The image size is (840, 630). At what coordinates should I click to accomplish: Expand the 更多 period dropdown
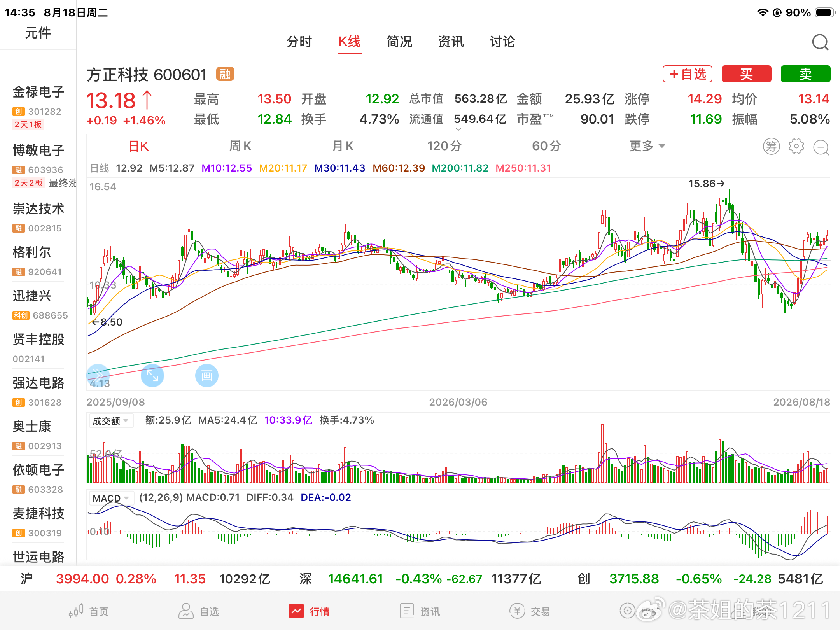pyautogui.click(x=647, y=146)
